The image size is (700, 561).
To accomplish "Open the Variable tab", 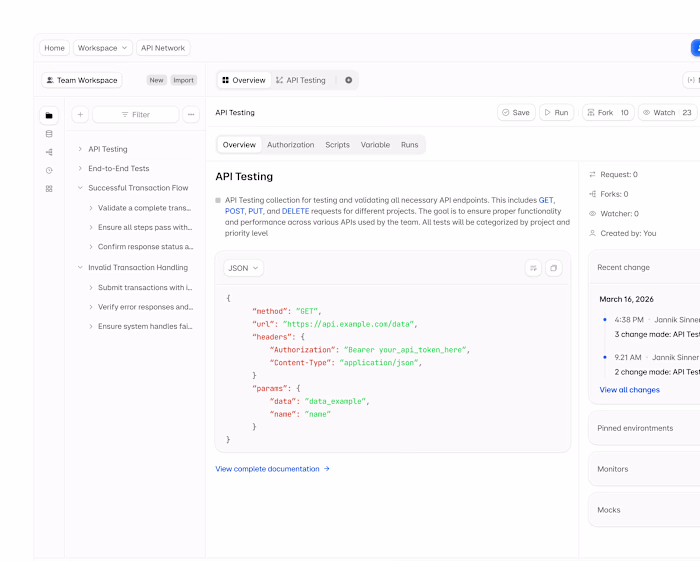I will [375, 145].
